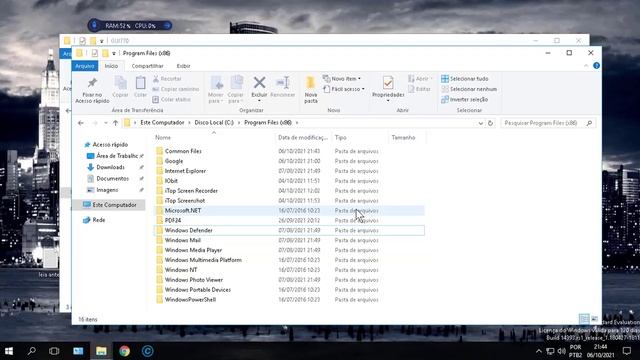Image resolution: width=640 pixels, height=360 pixels.
Task: Open recent locations dropdown arrow
Action: pos(106,123)
